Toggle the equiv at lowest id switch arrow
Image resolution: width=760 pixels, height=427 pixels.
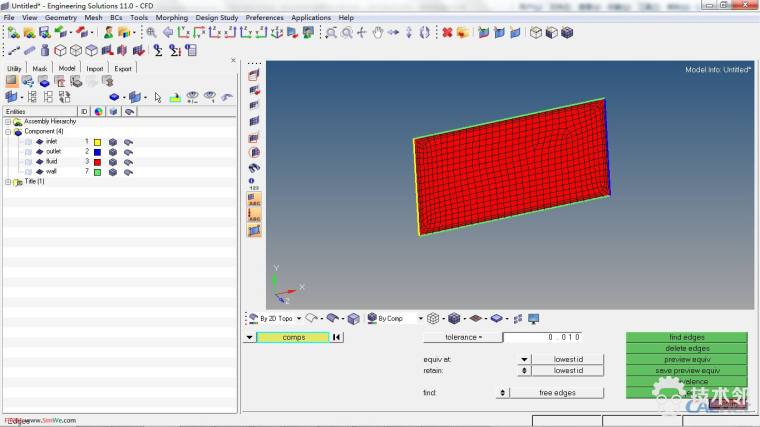click(524, 359)
